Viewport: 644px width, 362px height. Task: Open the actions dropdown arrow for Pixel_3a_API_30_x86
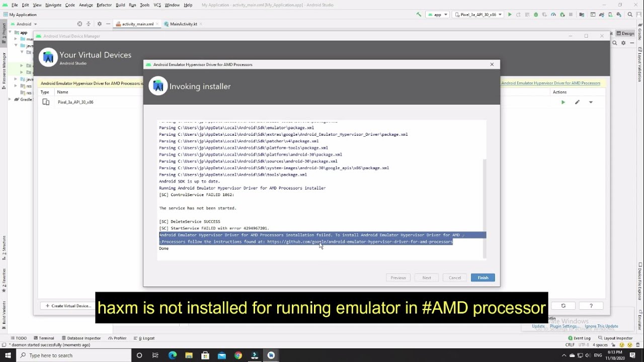(x=591, y=102)
